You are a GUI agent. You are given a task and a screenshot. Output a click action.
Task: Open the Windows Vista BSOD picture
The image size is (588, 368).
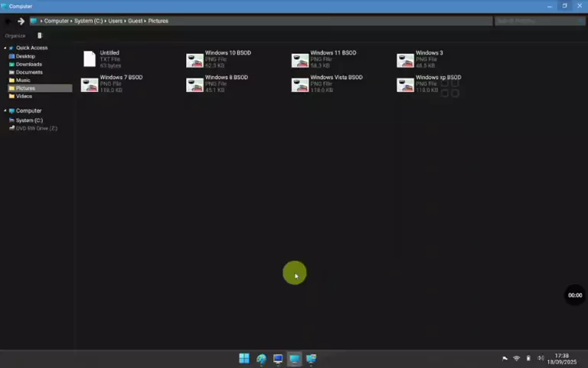pyautogui.click(x=300, y=84)
